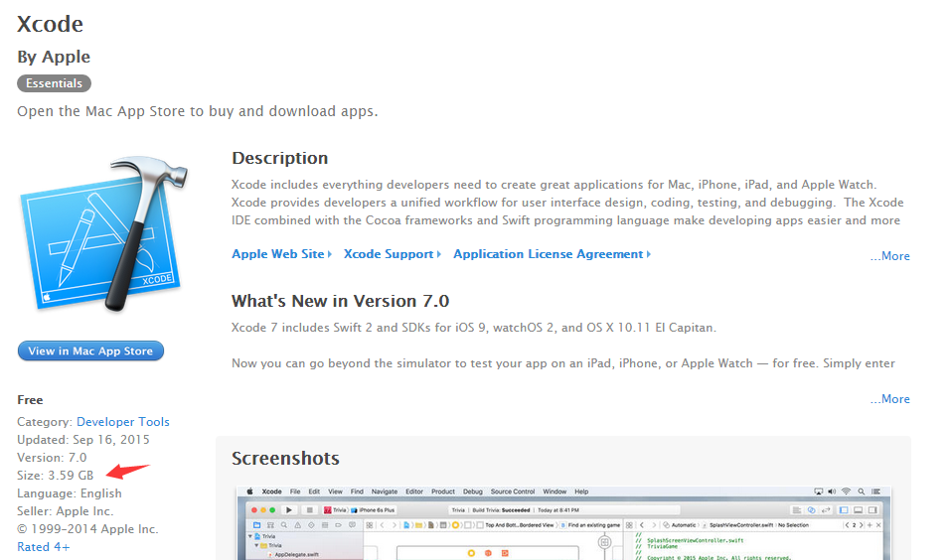Open the Navigate menu in Xcode screenshot

tap(385, 491)
